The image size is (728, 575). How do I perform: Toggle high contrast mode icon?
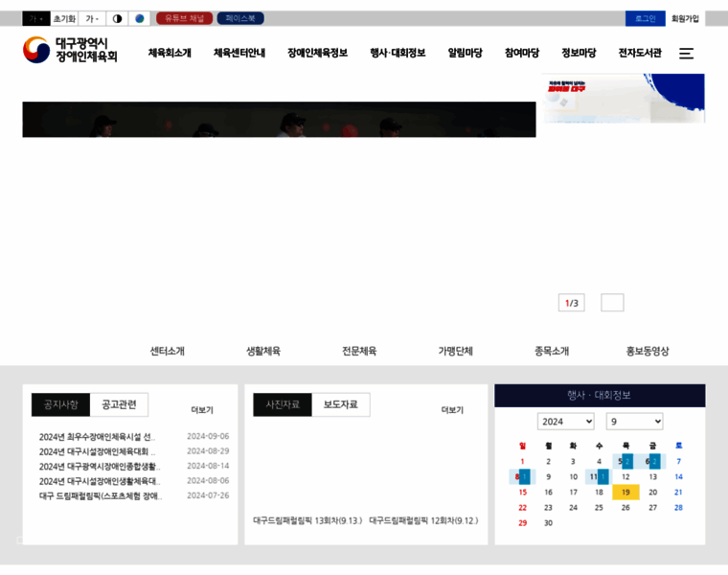[x=117, y=18]
